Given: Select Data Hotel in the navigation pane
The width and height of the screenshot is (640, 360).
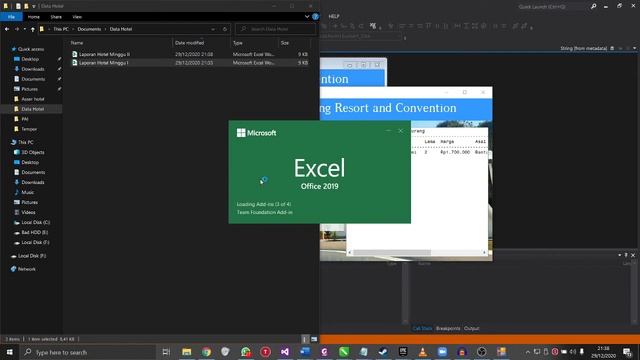Looking at the screenshot, I should coord(32,109).
